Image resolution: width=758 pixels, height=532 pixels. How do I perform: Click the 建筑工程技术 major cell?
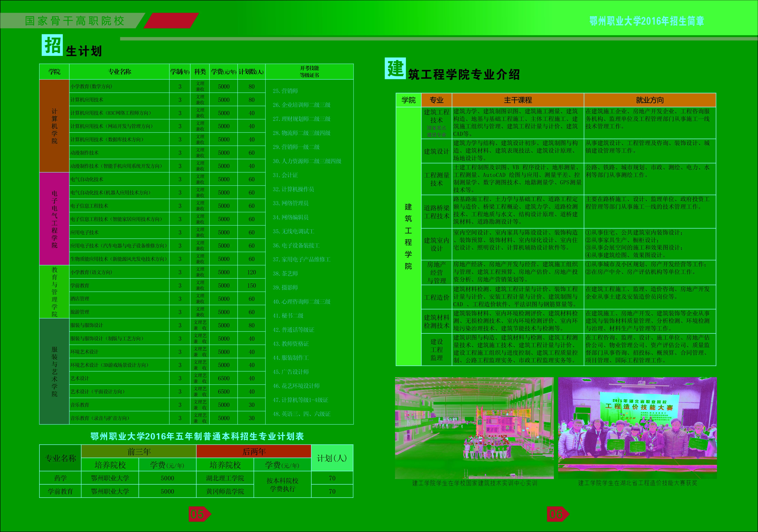coord(436,116)
